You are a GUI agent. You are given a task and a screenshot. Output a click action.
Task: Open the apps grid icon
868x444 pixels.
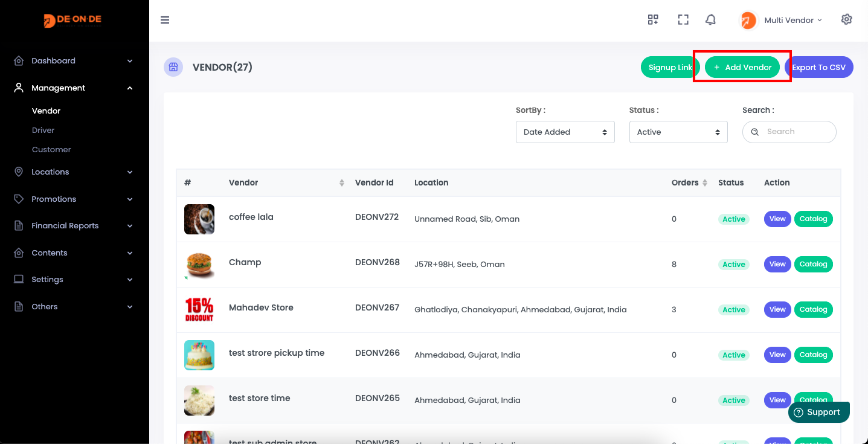pyautogui.click(x=653, y=20)
